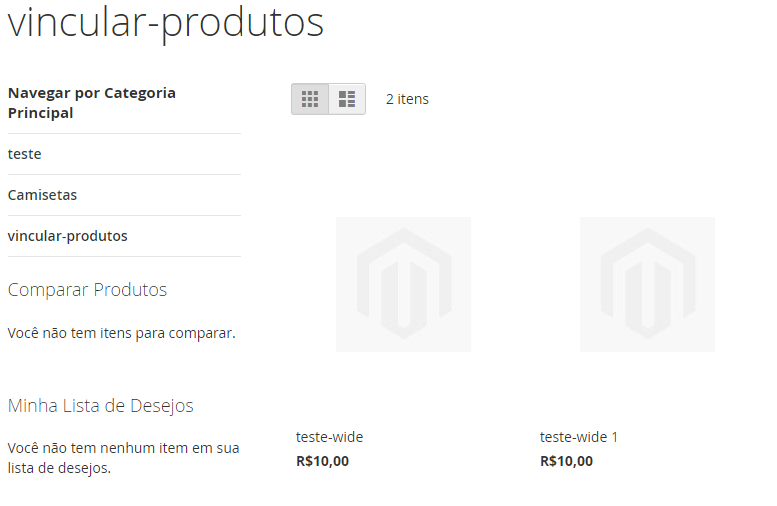Click the teste-wide product name link
777x506 pixels.
(x=330, y=437)
